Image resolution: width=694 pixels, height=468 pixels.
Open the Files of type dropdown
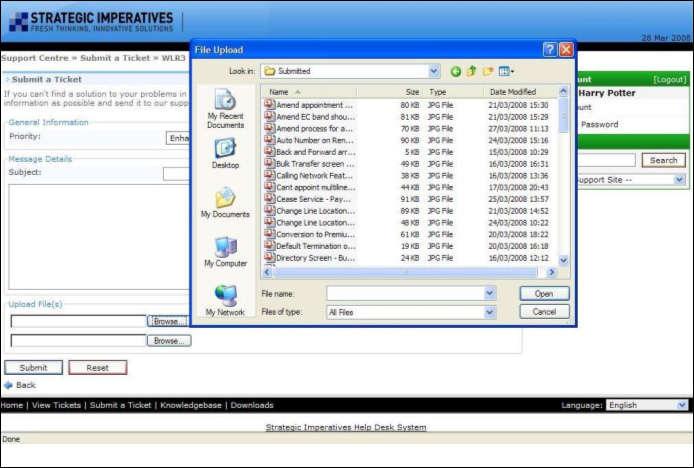tap(490, 312)
